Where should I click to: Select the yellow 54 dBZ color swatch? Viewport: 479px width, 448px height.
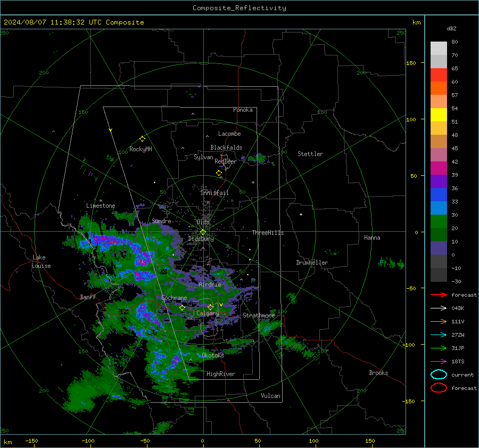click(x=439, y=115)
